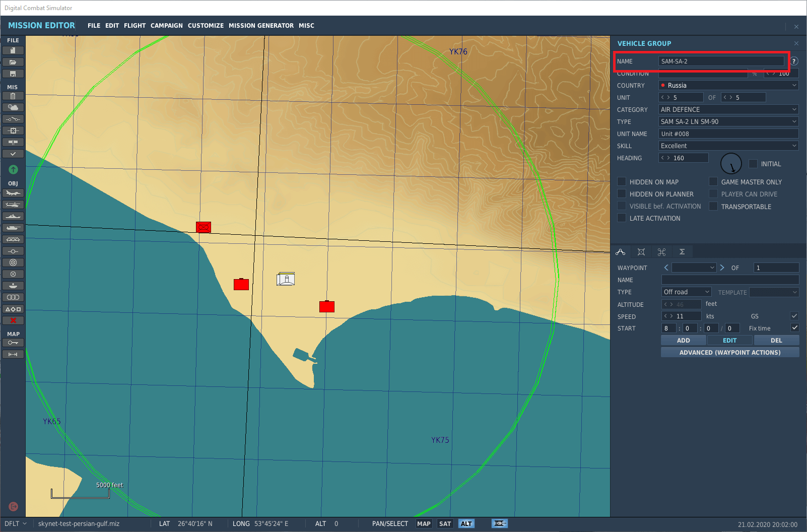The height and width of the screenshot is (532, 807).
Task: Enable HIDDEN ON MAP checkbox
Action: (622, 182)
